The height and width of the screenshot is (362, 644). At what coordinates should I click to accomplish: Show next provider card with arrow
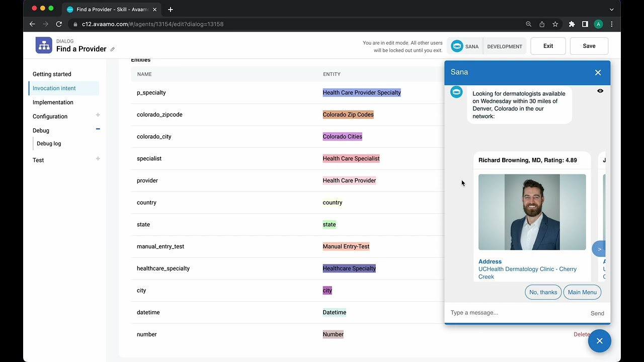click(x=599, y=249)
